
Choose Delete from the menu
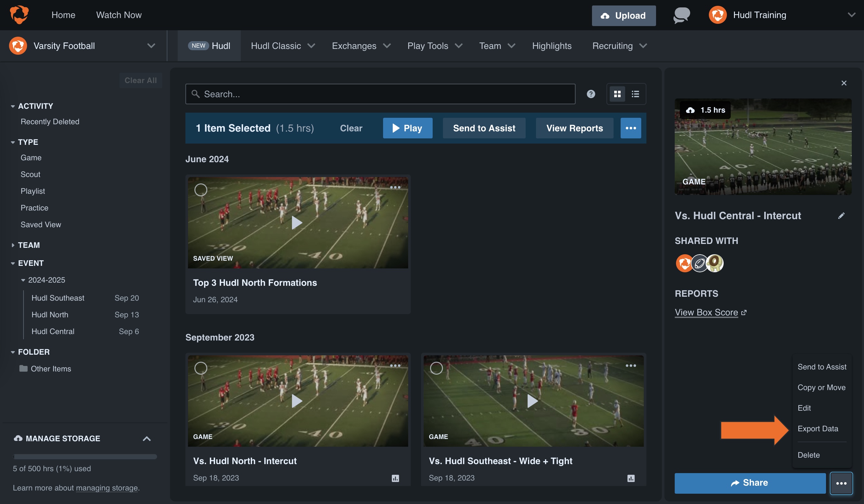(808, 455)
